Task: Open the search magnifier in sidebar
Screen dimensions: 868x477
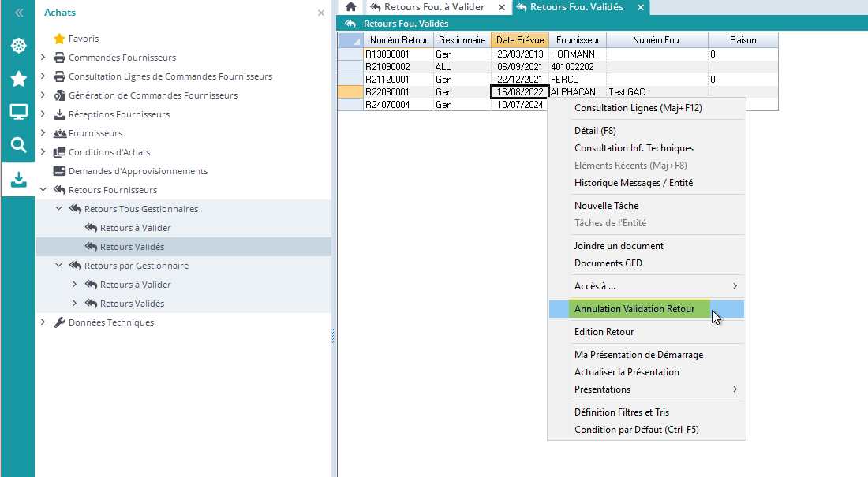Action: (x=18, y=145)
